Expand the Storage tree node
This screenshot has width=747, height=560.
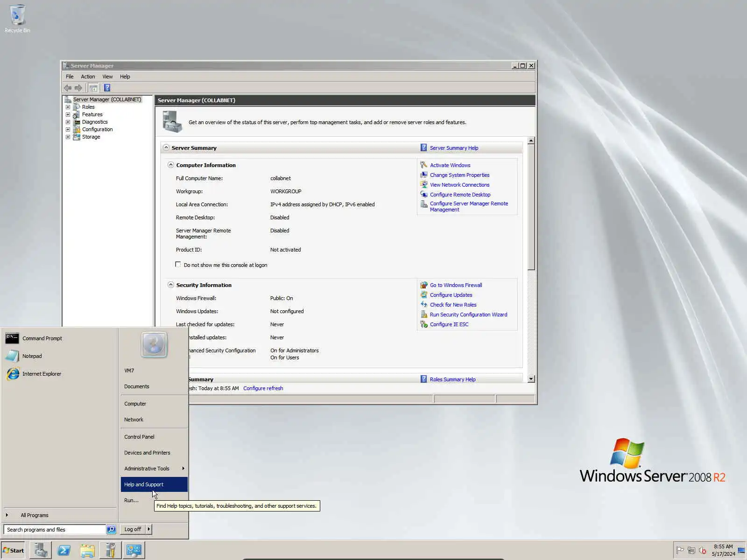(x=68, y=137)
